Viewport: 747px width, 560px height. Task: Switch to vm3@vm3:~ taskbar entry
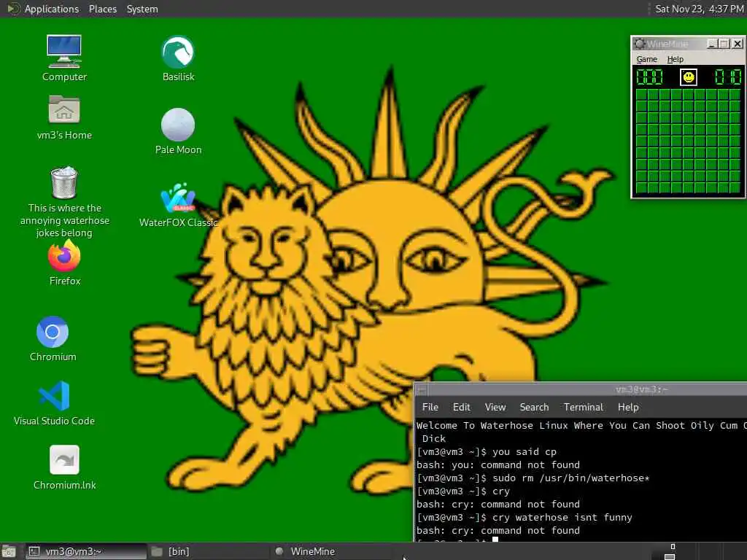[x=86, y=551]
